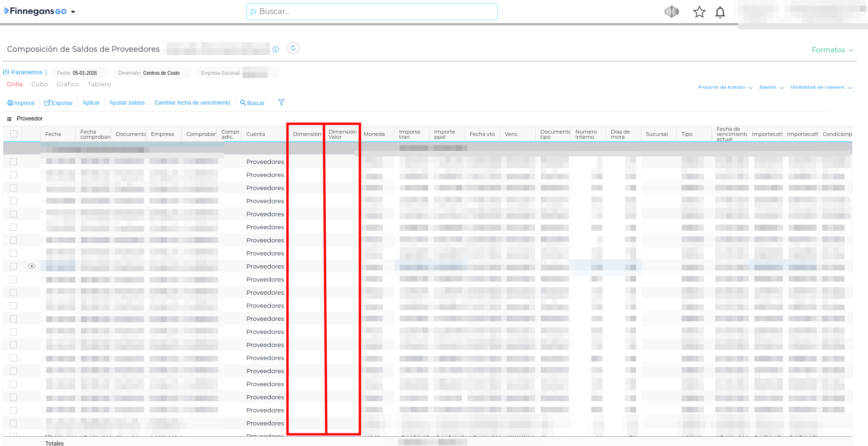868x446 pixels.
Task: Check the first Proveedores row checkbox
Action: (x=14, y=162)
